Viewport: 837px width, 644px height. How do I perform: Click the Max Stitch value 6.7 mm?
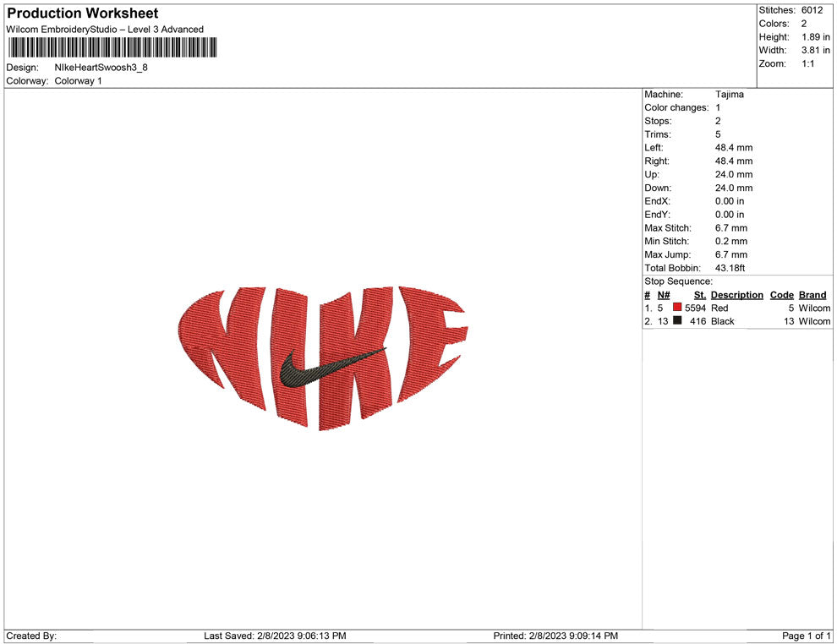pyautogui.click(x=731, y=228)
